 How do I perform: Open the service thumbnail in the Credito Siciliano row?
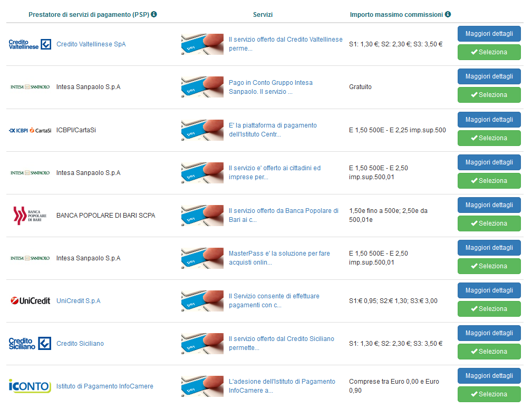pos(202,344)
